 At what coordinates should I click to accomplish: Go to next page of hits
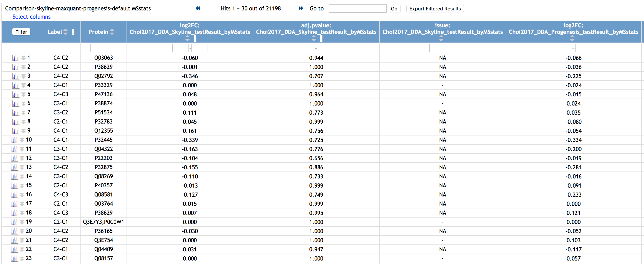(301, 8)
